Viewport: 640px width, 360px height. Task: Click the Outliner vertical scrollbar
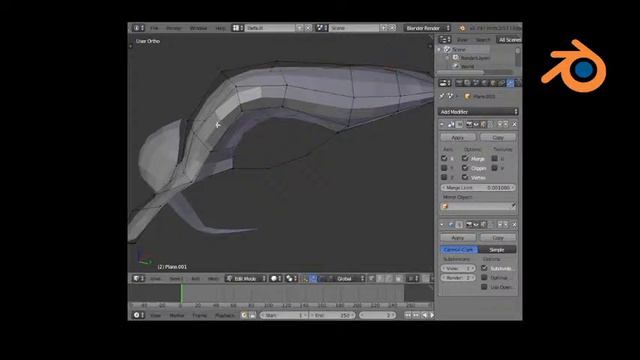(518, 56)
